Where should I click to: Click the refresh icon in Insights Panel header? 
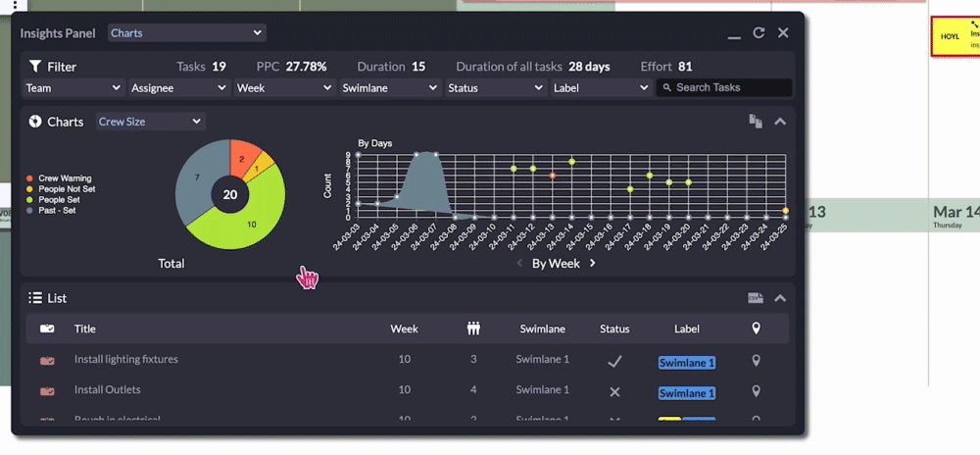click(x=759, y=32)
